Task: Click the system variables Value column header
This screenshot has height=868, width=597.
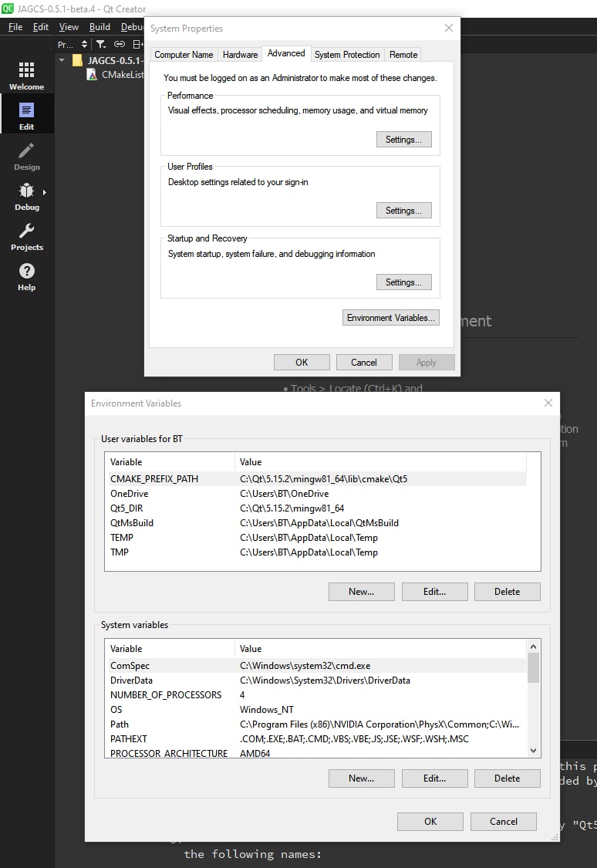Action: click(x=381, y=648)
